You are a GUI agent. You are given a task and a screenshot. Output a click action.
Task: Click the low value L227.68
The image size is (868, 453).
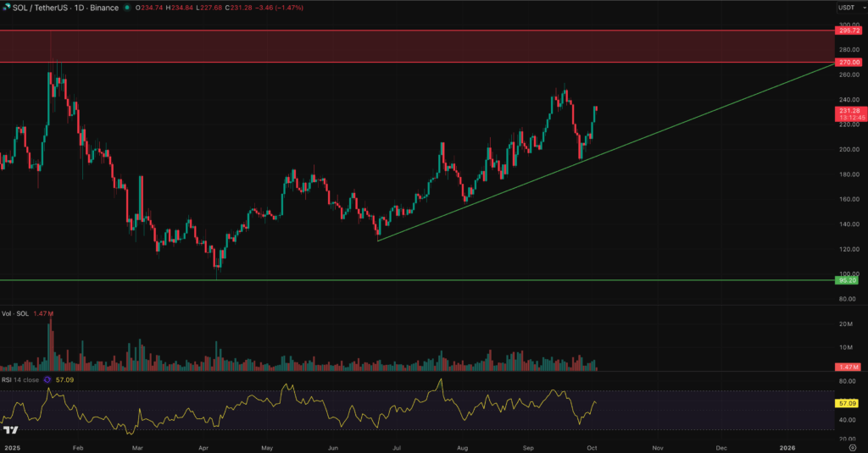(x=209, y=8)
